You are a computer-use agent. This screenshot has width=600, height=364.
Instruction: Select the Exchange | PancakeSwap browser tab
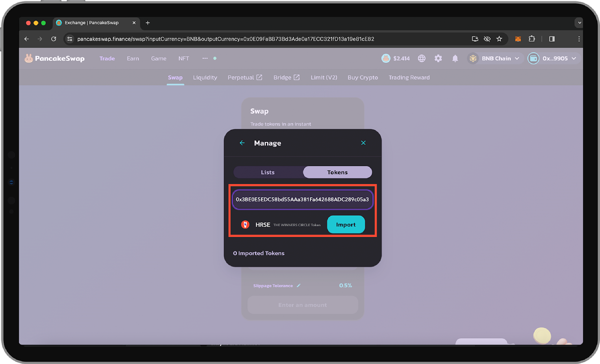96,23
